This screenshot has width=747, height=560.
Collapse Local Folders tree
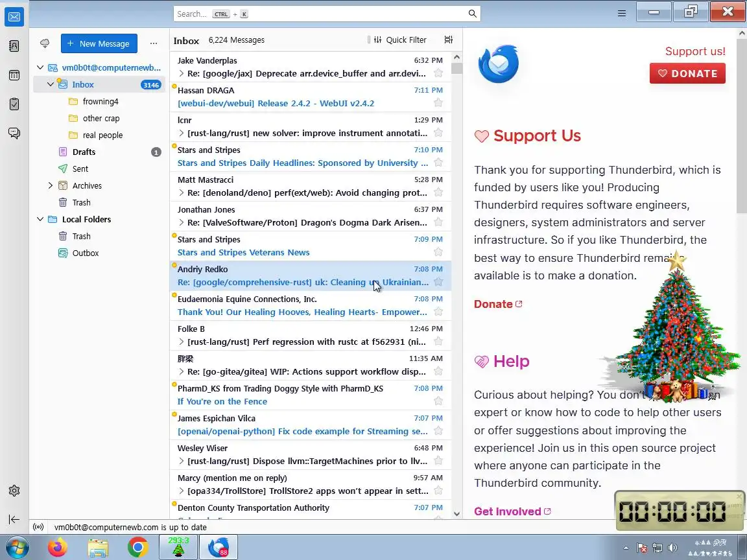(x=40, y=219)
